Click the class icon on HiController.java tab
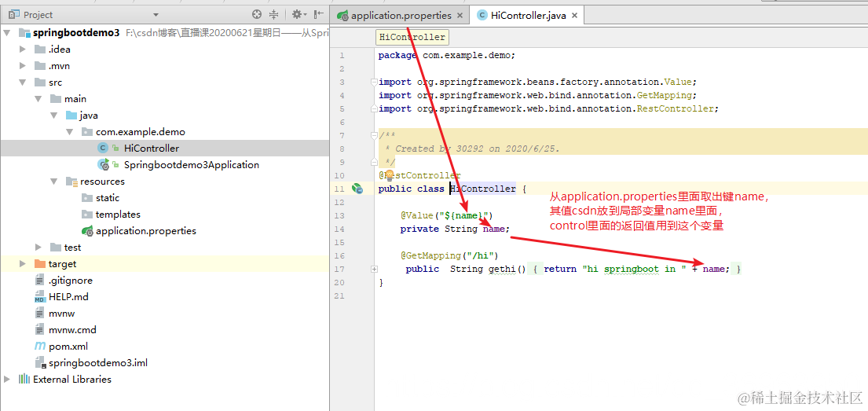Image resolution: width=868 pixels, height=411 pixels. point(482,16)
